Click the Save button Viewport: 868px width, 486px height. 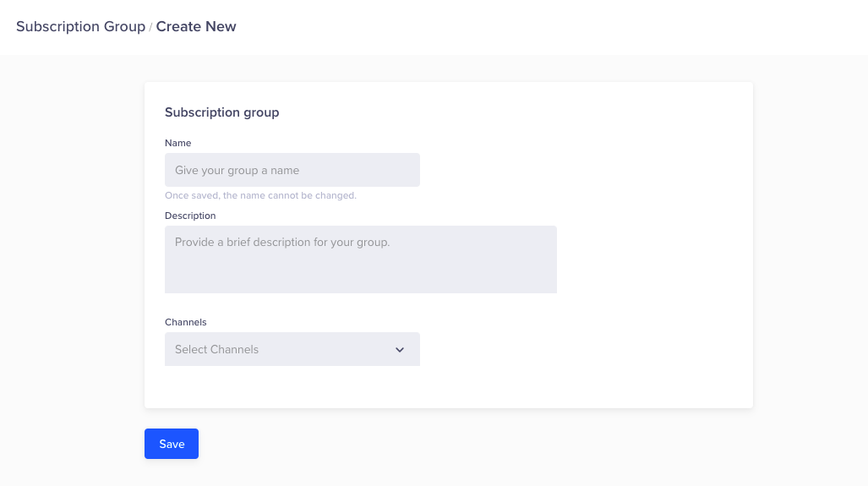[172, 444]
